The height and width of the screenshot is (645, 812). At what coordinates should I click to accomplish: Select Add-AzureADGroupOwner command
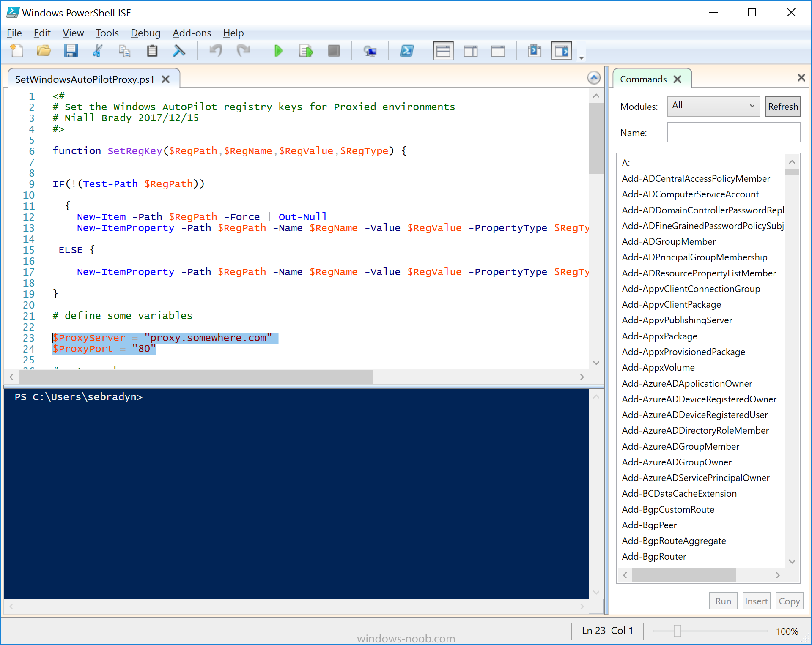pos(677,462)
